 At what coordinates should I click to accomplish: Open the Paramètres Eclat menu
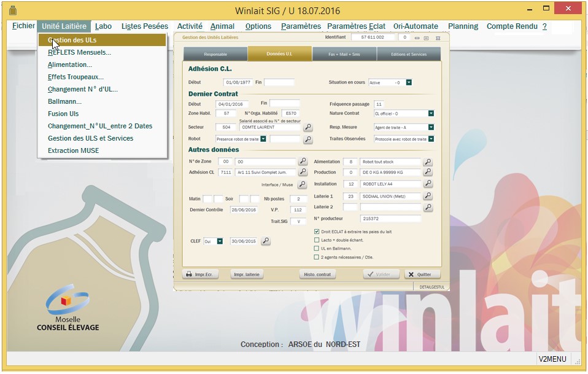tap(356, 26)
